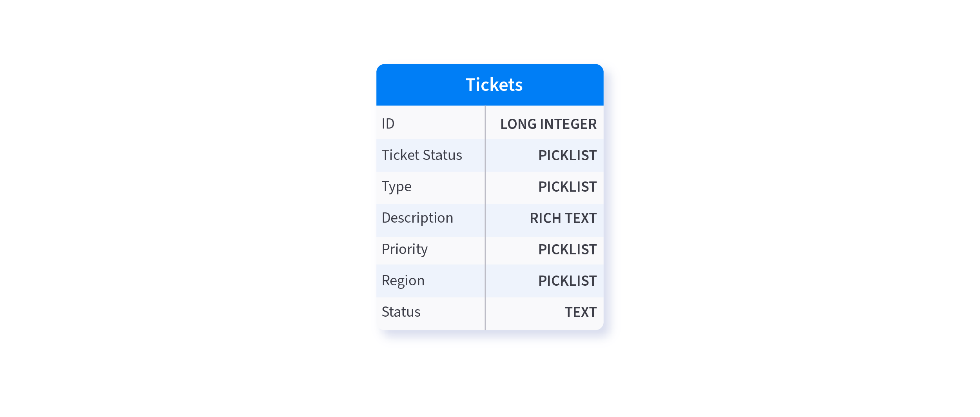This screenshot has height=417, width=980.
Task: Click PICKLIST type beside the Type field
Action: tap(567, 187)
